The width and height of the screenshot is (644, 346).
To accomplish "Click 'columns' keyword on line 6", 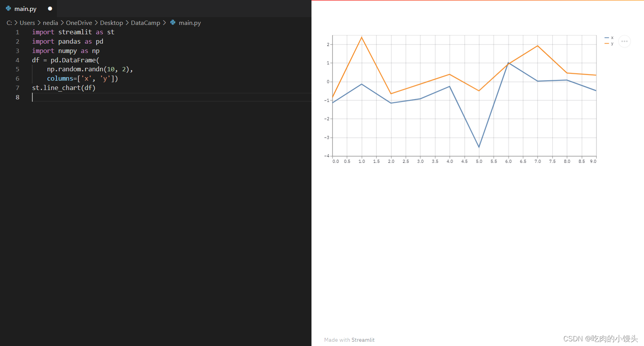I will click(x=60, y=78).
